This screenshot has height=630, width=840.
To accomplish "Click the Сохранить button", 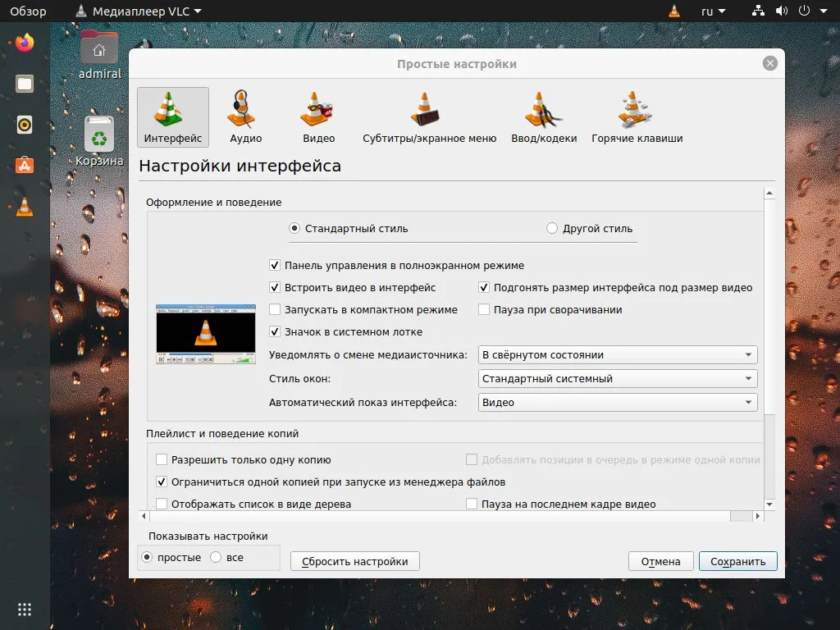I will click(x=737, y=561).
